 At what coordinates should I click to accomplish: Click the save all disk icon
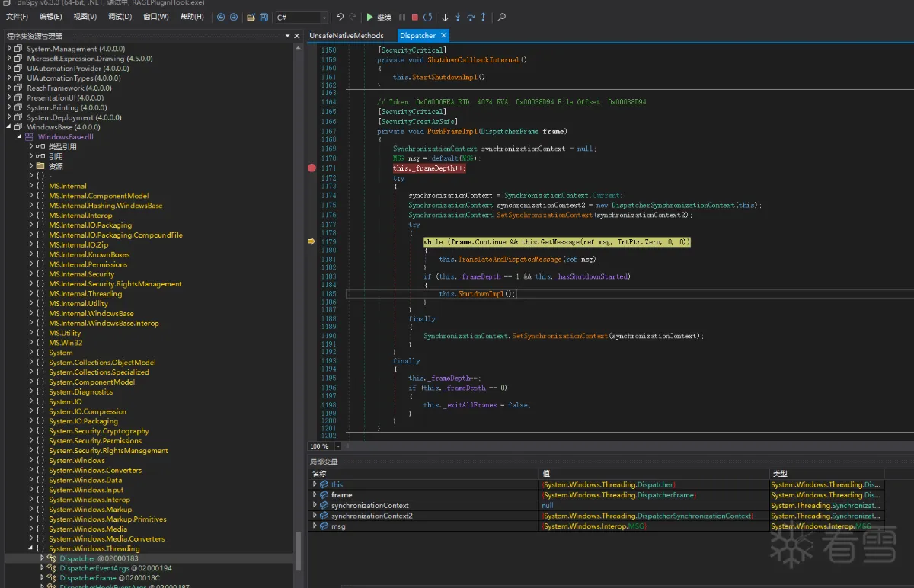click(264, 17)
